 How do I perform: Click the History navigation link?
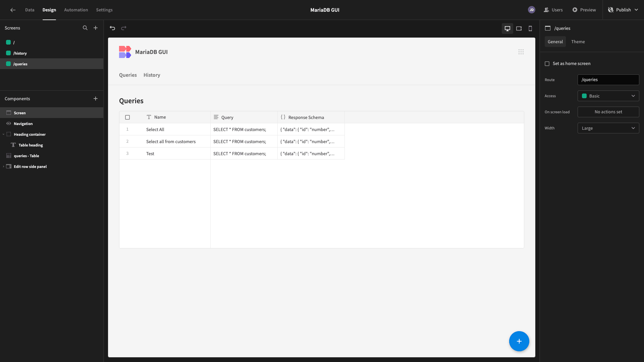[152, 75]
